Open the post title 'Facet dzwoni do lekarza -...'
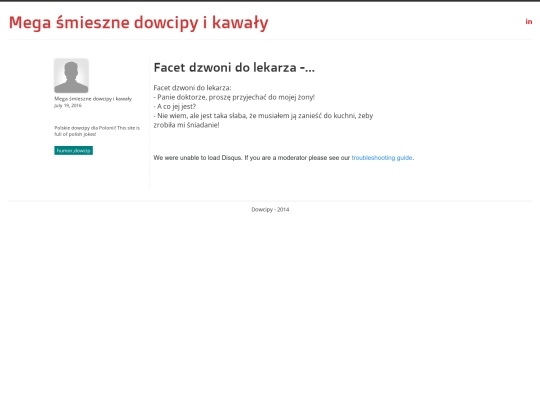 click(234, 68)
